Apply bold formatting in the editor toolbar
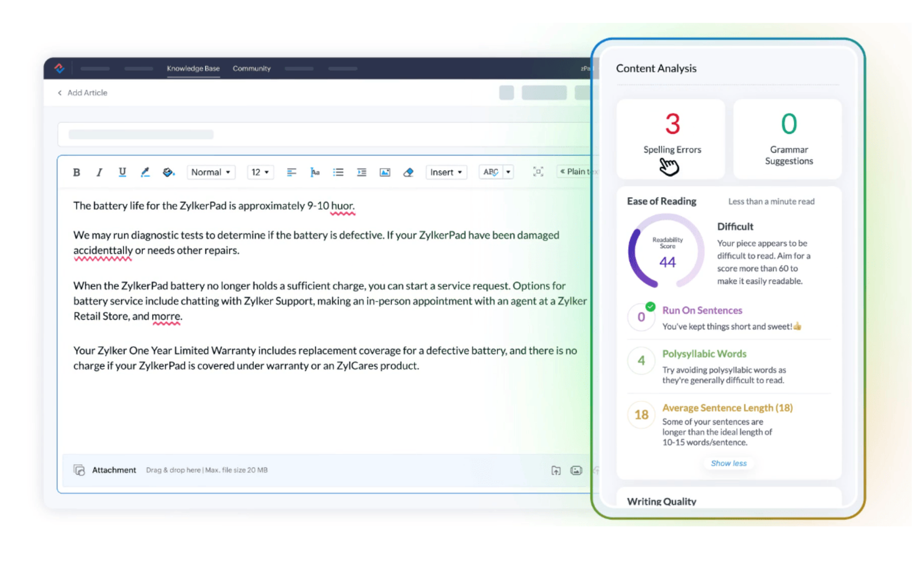 click(x=77, y=172)
